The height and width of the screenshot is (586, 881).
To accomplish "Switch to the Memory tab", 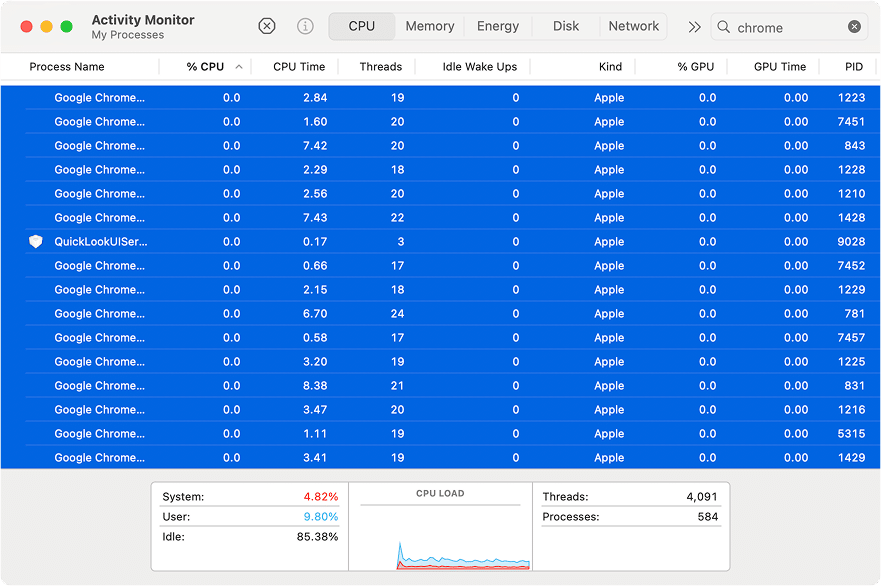I will pyautogui.click(x=430, y=26).
